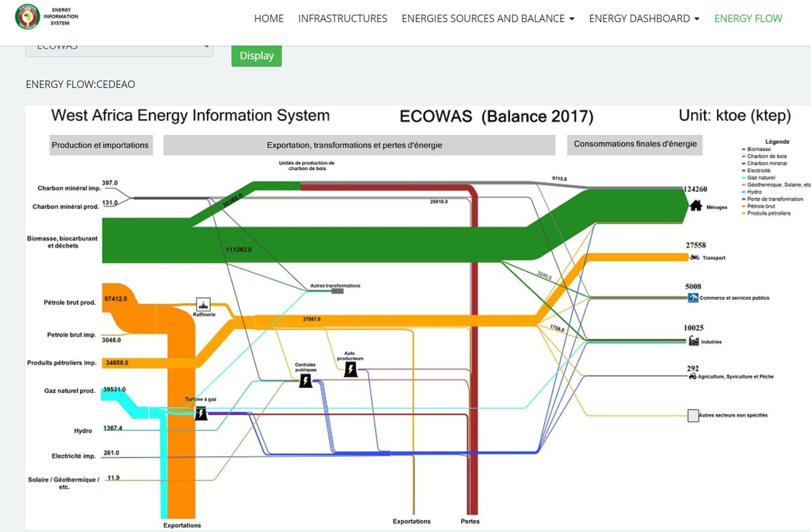Click the 124260 households total
This screenshot has width=811, height=532.
695,189
